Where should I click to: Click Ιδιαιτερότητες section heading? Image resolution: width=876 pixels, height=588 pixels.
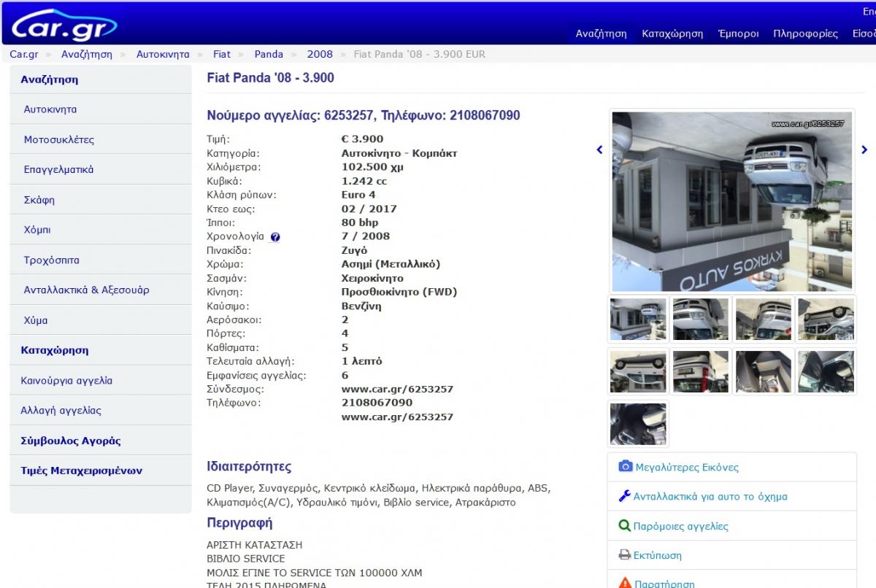[x=249, y=466]
